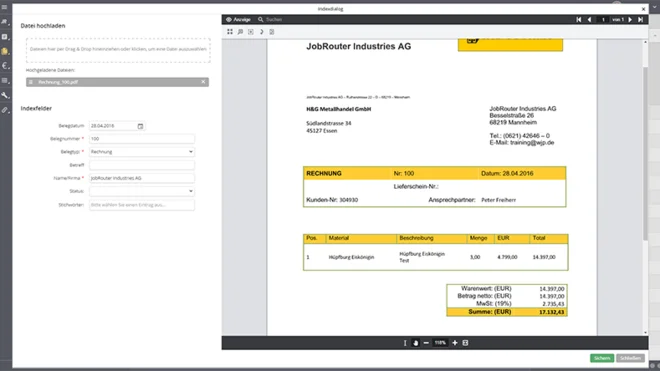Viewport: 660px width, 371px height.
Task: Click the paperclip sidebar icon
Action: (5, 110)
